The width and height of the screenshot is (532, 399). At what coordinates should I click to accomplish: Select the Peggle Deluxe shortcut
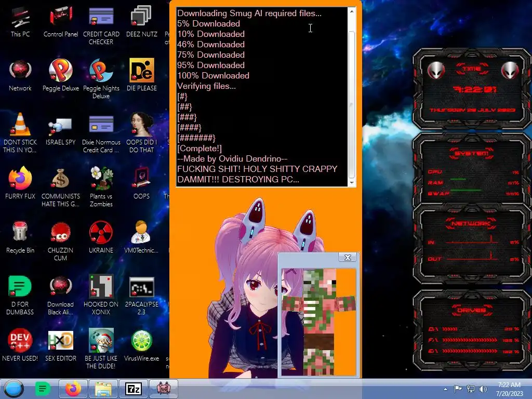61,75
